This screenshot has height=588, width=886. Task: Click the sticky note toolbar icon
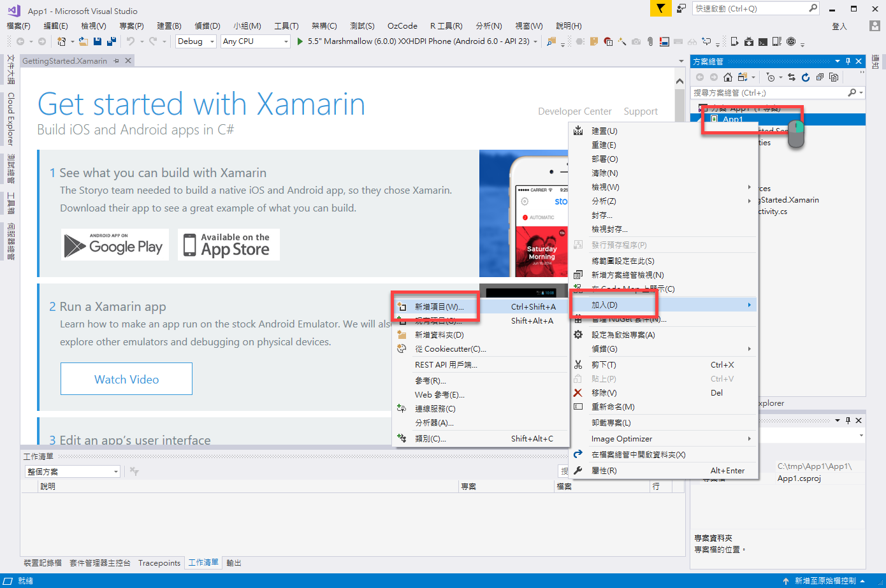(594, 41)
